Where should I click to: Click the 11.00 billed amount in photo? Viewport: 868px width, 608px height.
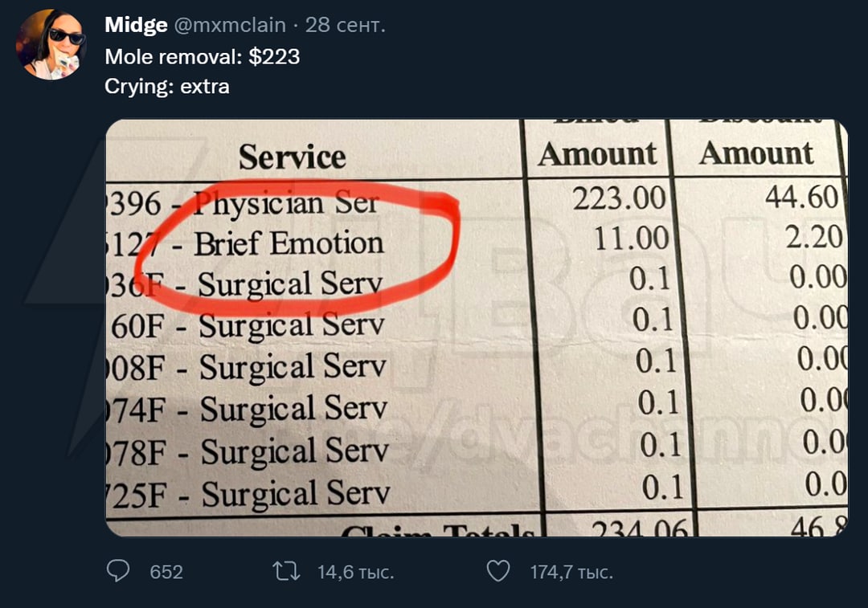[x=631, y=239]
